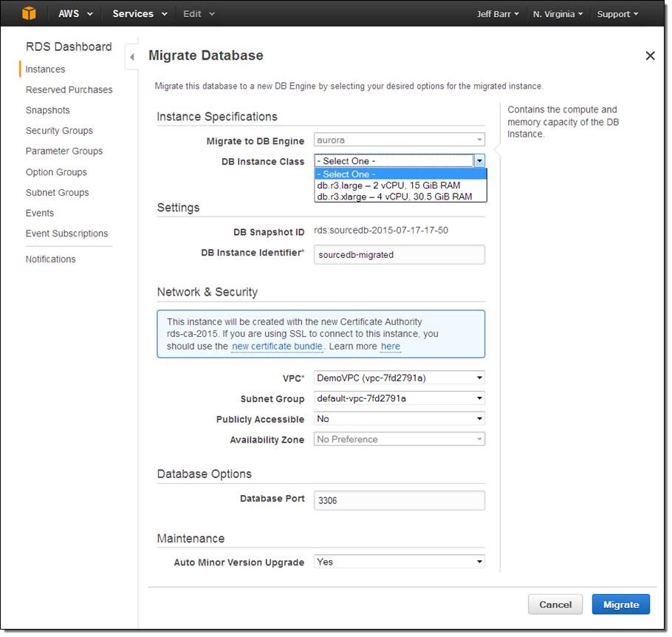Open the N. Virginia region selector
This screenshot has width=672, height=637.
[x=558, y=14]
